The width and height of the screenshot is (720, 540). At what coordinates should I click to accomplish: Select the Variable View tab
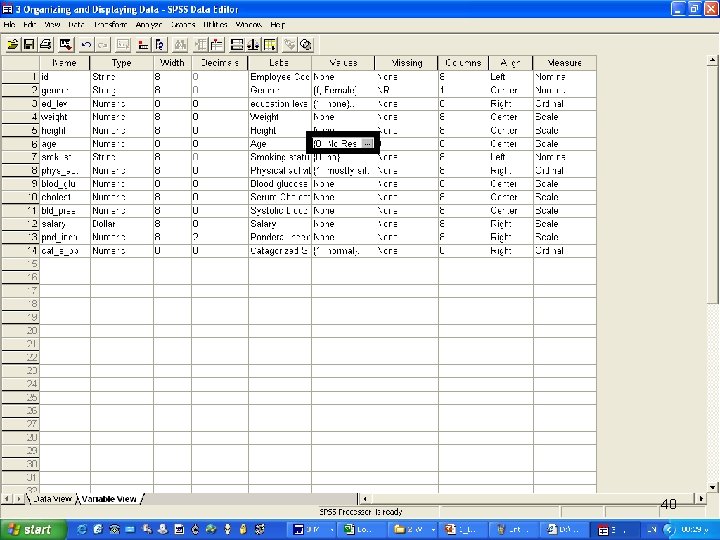tap(109, 499)
